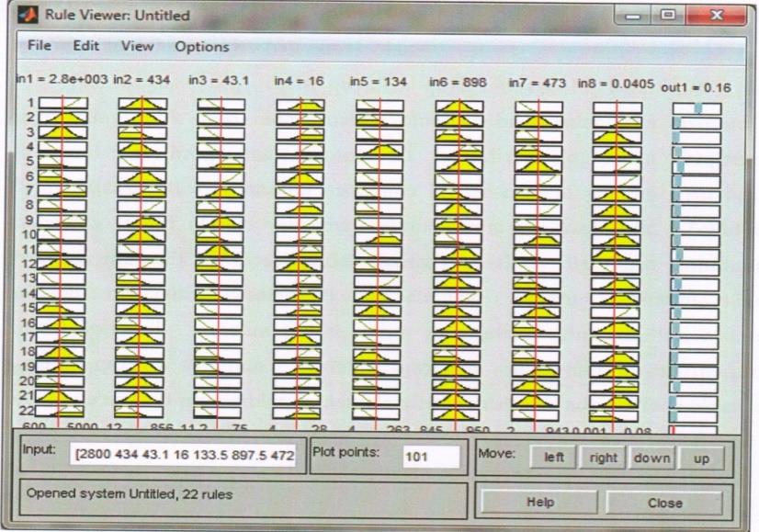Image resolution: width=759 pixels, height=532 pixels.
Task: Click rule number 13 label
Action: coord(28,278)
